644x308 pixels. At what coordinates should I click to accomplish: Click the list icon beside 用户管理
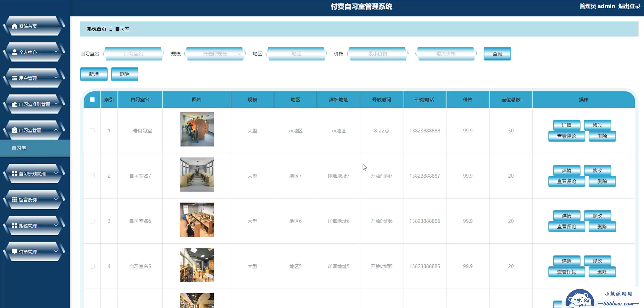coord(15,78)
